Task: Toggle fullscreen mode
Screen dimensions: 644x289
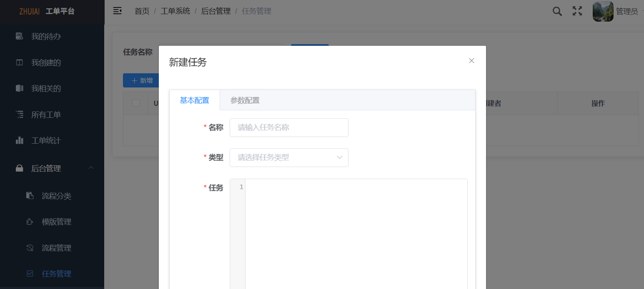Action: (577, 11)
